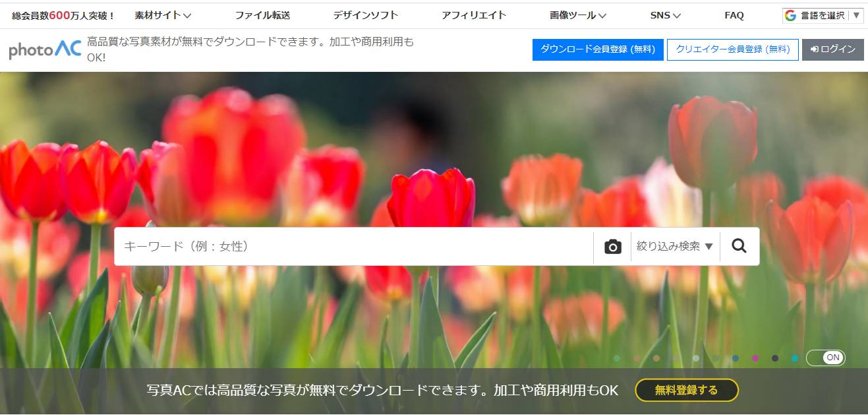
Task: Select the blue color dot
Action: coord(736,358)
